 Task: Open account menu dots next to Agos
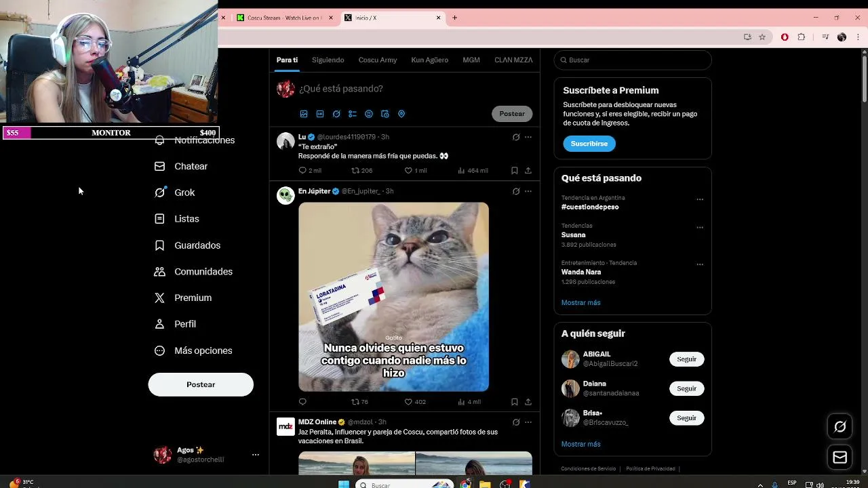point(256,455)
